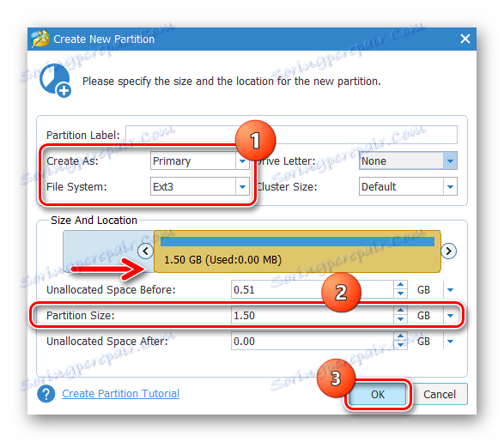This screenshot has height=442, width=504.
Task: Change Partition Size unit dropdown
Action: click(450, 316)
